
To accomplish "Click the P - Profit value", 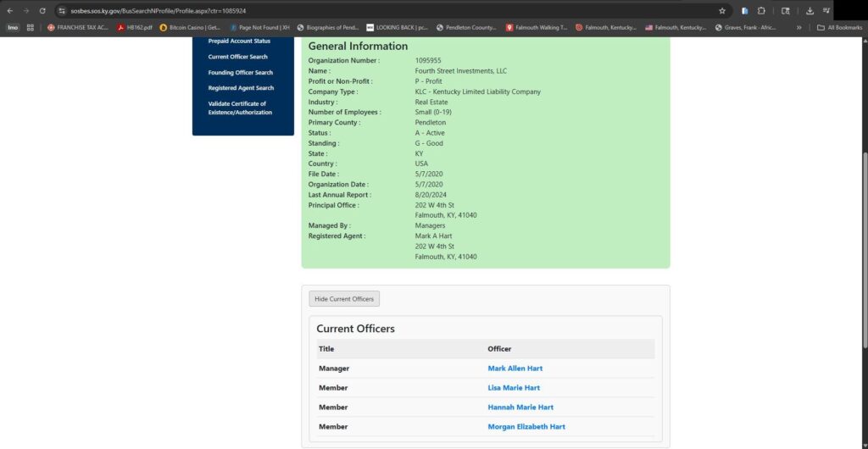I will (x=428, y=81).
